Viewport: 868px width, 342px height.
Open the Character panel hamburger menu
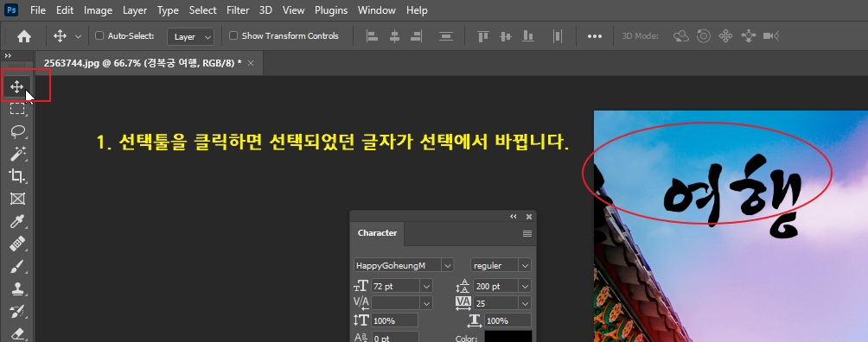point(527,233)
